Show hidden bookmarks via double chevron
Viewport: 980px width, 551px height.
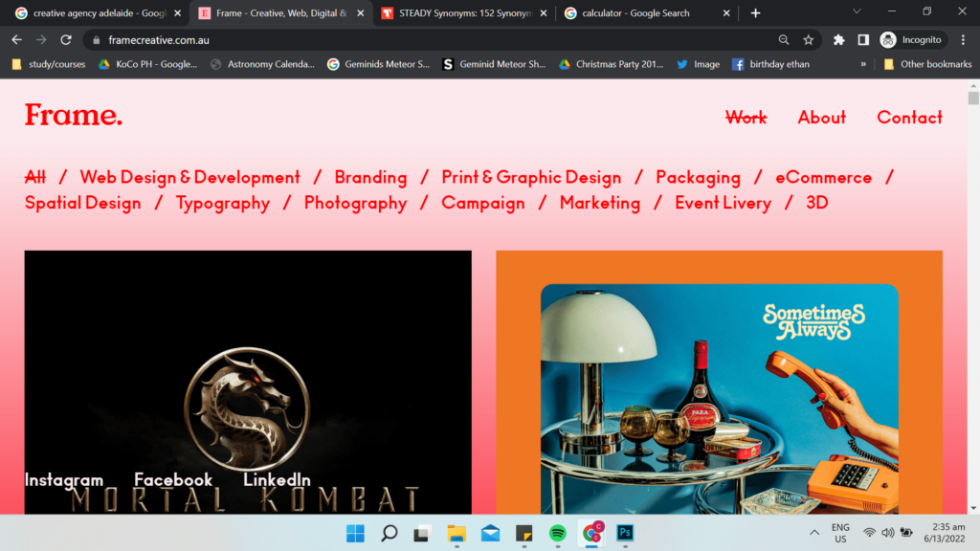[863, 64]
